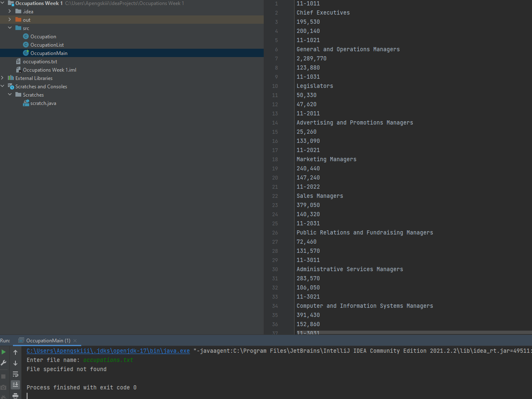Select the out folder row

coord(132,20)
